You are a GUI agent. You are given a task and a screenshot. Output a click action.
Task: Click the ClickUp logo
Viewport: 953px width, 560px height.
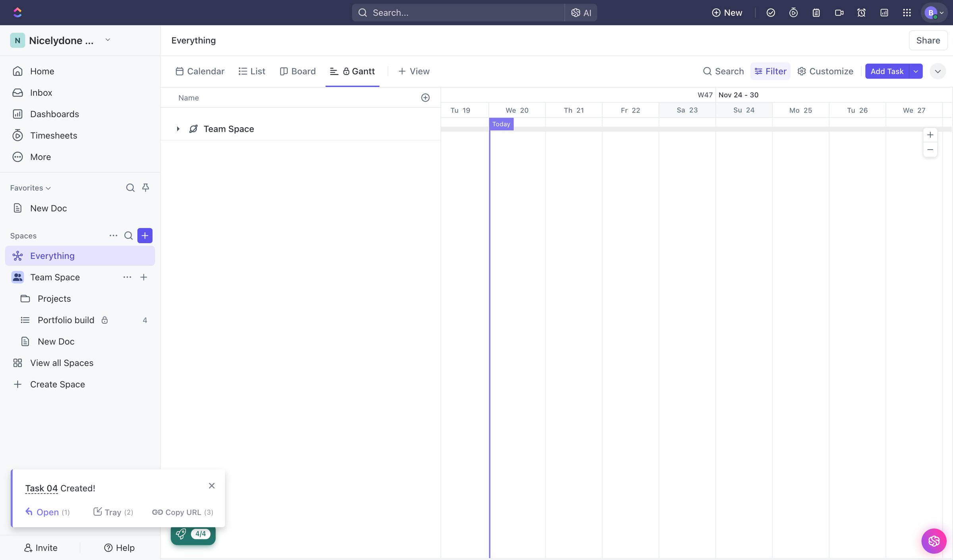[x=17, y=12]
